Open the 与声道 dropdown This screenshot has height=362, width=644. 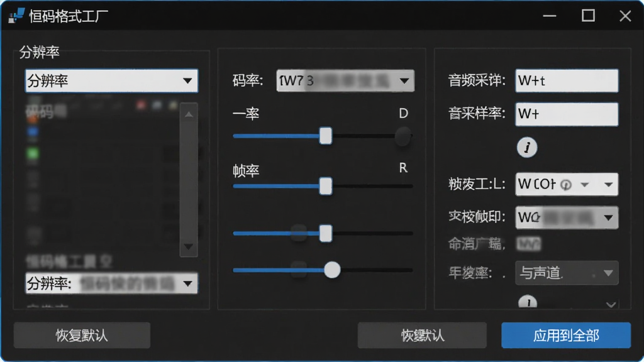(567, 273)
